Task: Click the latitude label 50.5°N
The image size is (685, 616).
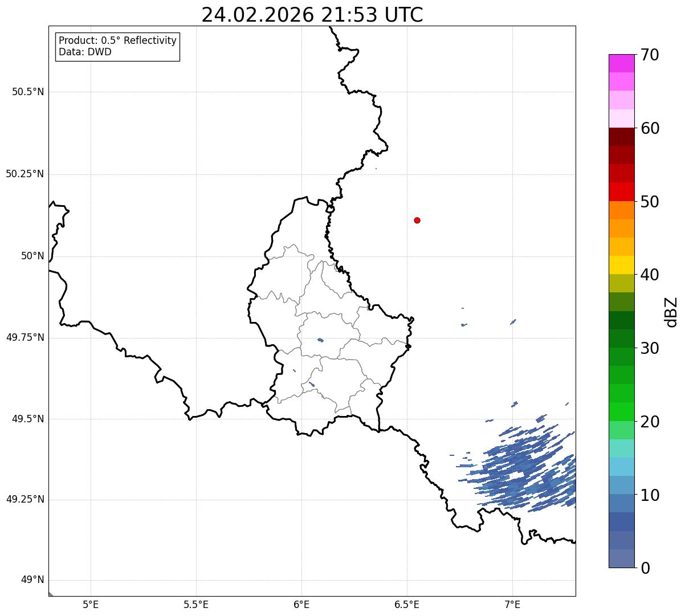Action: click(28, 92)
